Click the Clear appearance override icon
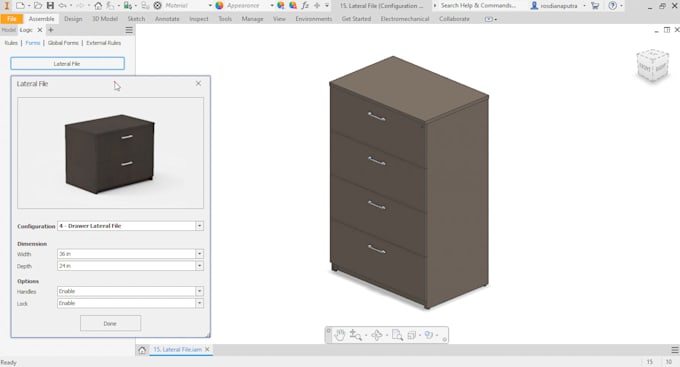 (293, 6)
